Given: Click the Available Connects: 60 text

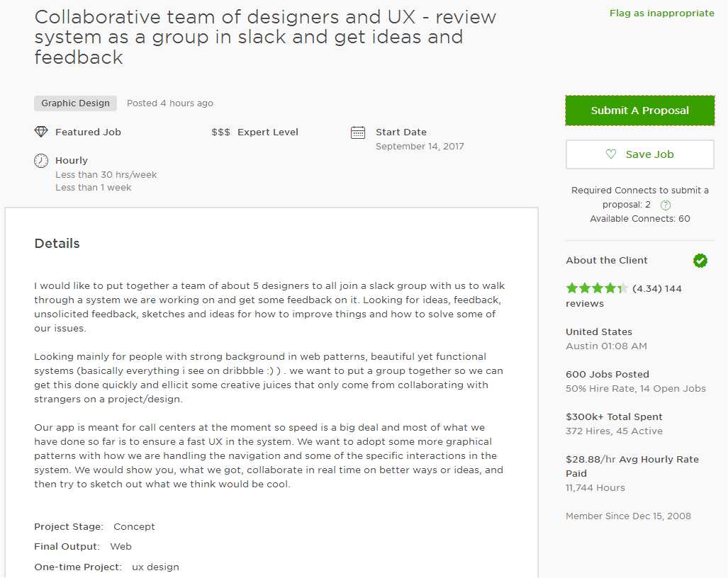Looking at the screenshot, I should (639, 218).
